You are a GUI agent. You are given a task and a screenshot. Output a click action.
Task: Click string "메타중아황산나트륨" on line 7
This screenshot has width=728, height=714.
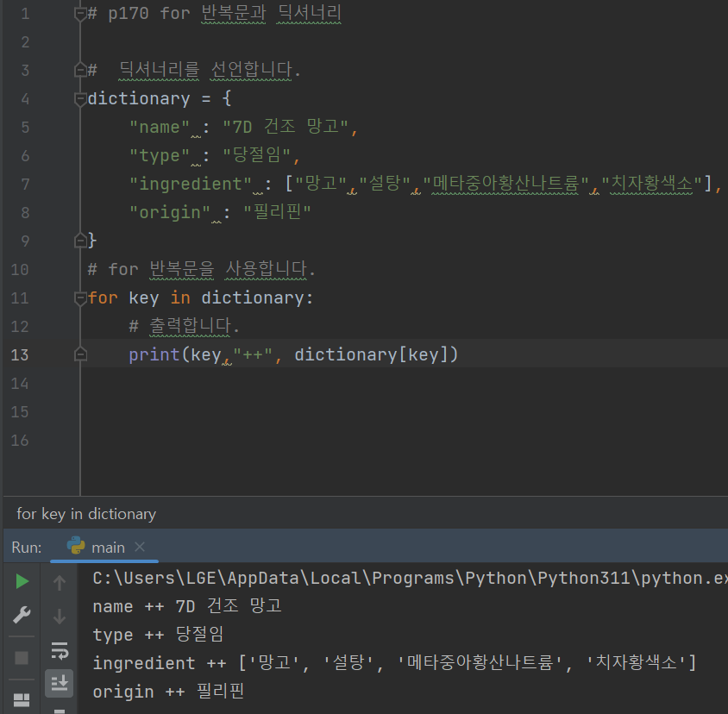point(506,184)
